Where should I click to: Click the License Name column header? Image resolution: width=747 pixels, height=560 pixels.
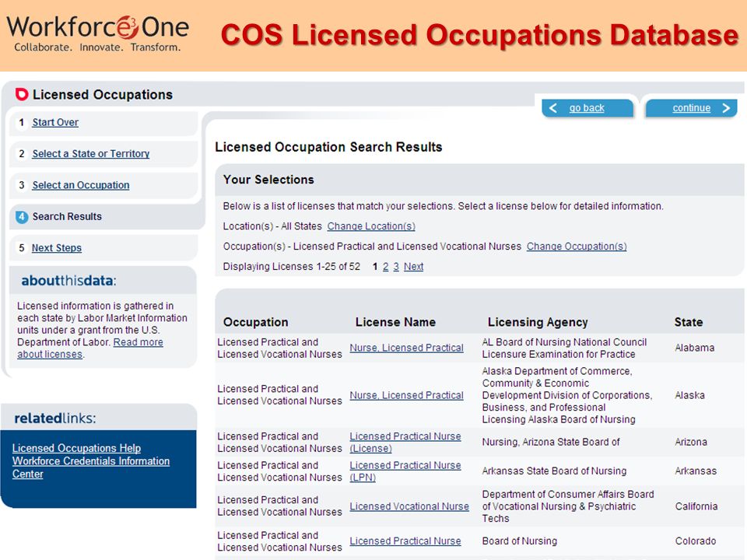395,322
